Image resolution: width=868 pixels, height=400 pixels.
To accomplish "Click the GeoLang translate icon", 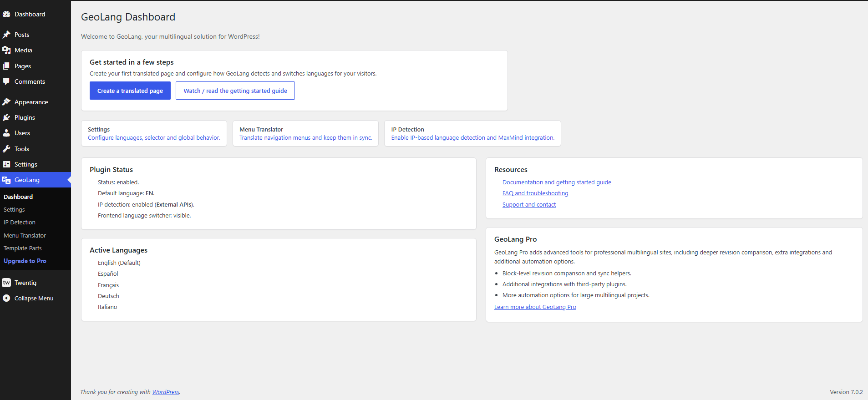I will (x=6, y=180).
